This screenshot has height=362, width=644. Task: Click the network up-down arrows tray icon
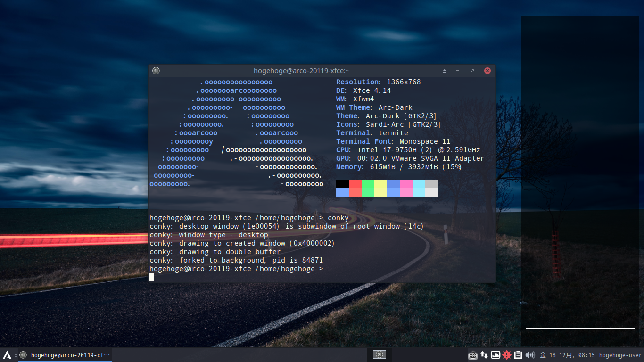[484, 355]
